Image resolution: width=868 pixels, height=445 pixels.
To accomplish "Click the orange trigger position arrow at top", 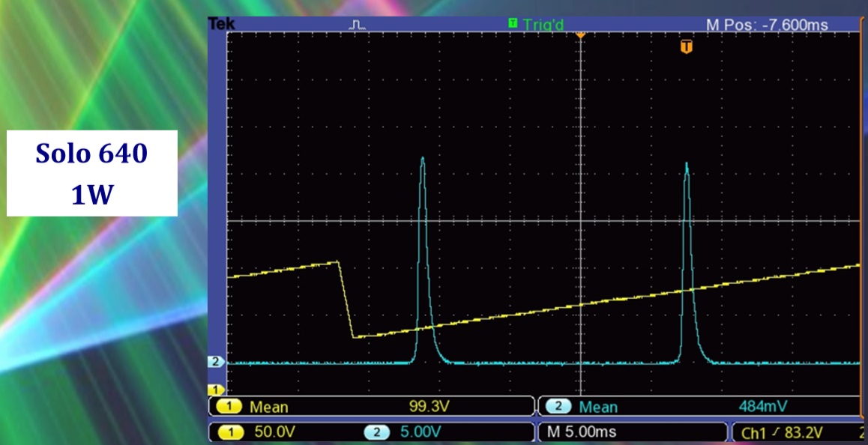I will [579, 35].
